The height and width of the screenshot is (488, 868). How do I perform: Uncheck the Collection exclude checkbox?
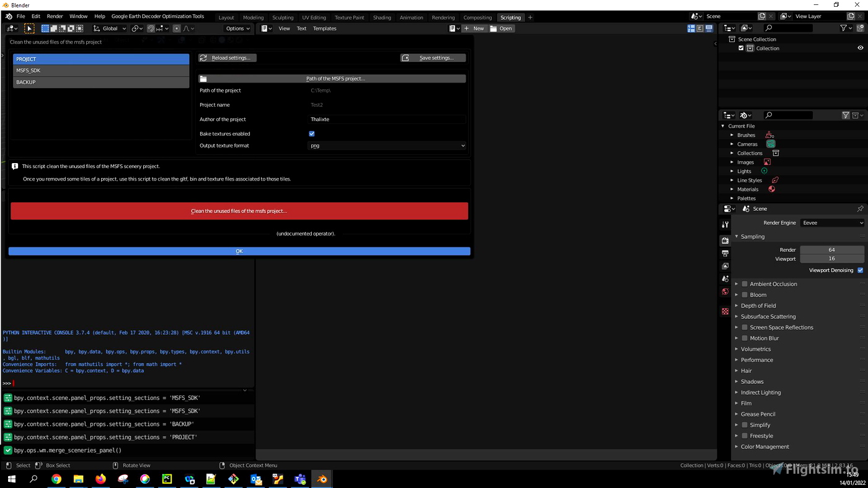coord(741,48)
